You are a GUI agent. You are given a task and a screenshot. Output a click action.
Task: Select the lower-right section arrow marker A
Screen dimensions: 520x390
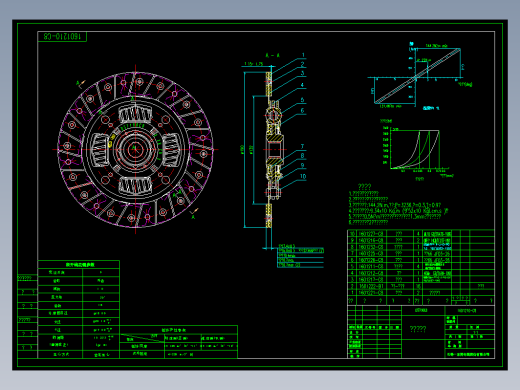194,213
